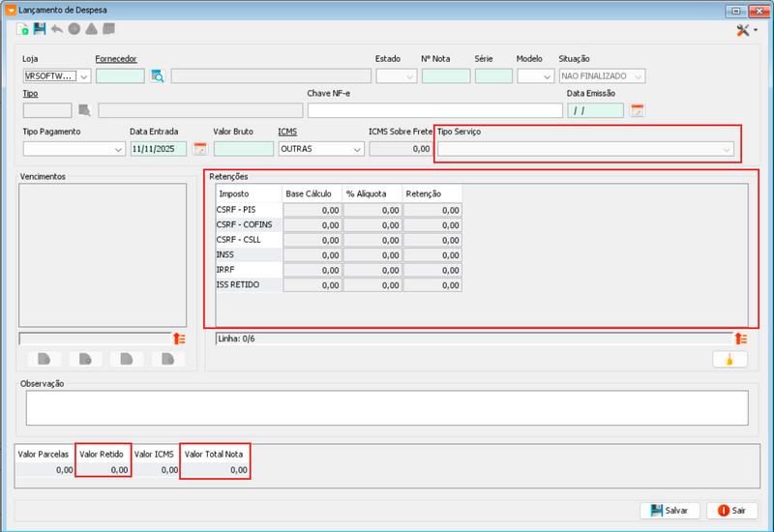The image size is (774, 532).
Task: Click the orange sort icon below Retenções table
Action: coord(740,339)
